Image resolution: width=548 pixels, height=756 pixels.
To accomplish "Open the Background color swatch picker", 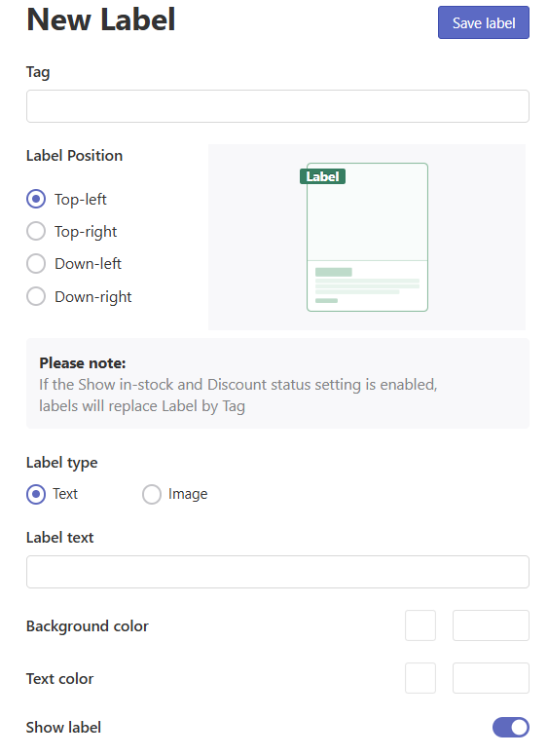I will tap(420, 625).
